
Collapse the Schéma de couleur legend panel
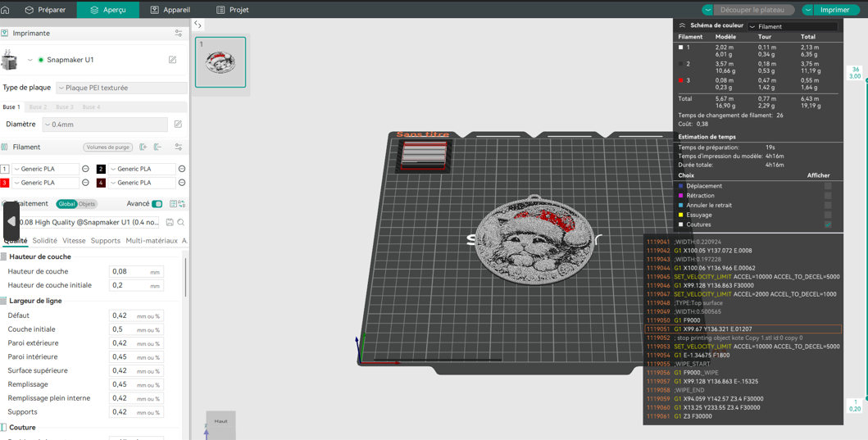[682, 25]
